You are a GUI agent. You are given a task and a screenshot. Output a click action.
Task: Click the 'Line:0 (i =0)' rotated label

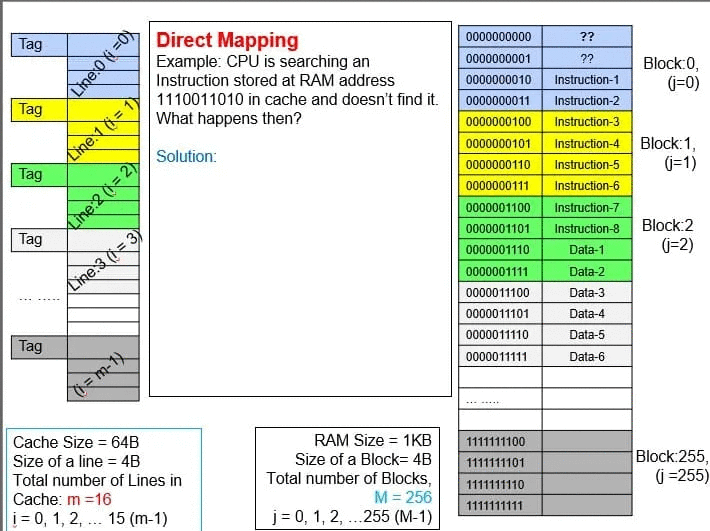point(102,65)
